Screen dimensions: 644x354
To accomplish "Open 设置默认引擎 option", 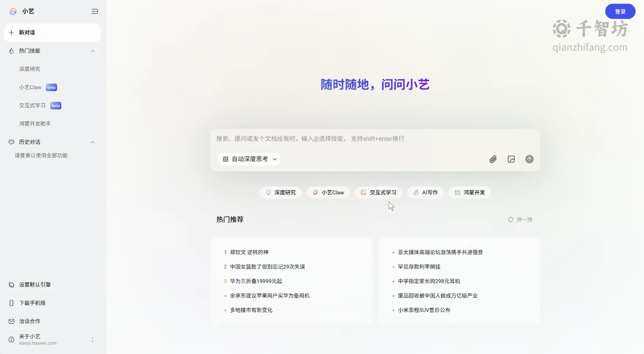I will 35,285.
